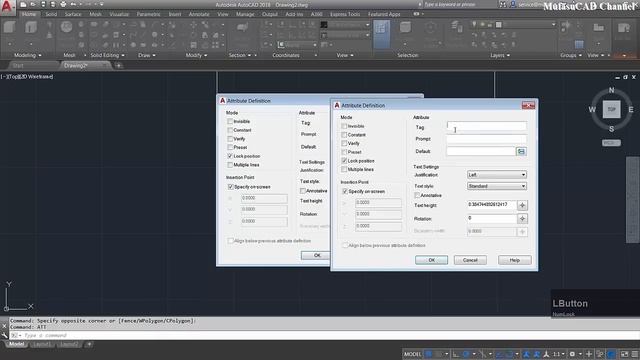Screen dimensions: 640x360
Task: Click the Group tool in Groups panel
Action: point(566,27)
